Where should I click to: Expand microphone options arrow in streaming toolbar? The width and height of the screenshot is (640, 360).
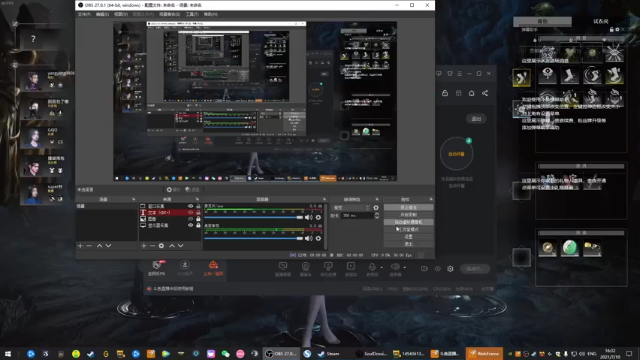(x=382, y=268)
